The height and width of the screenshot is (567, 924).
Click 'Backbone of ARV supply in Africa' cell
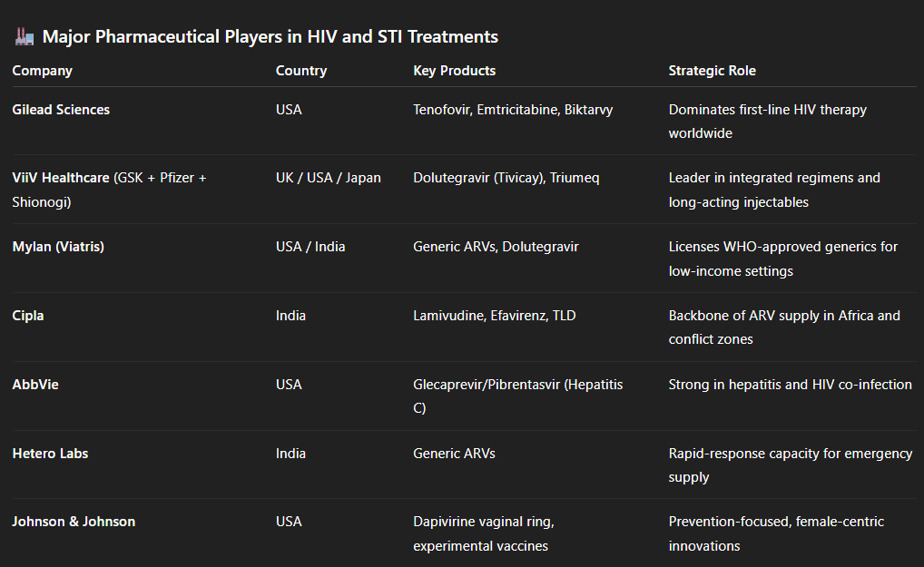click(784, 327)
